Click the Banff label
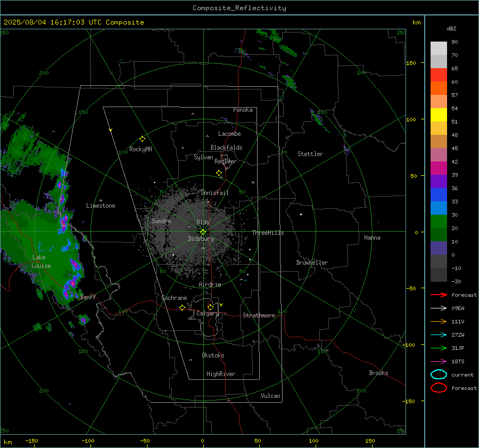The width and height of the screenshot is (479, 448). (x=88, y=297)
